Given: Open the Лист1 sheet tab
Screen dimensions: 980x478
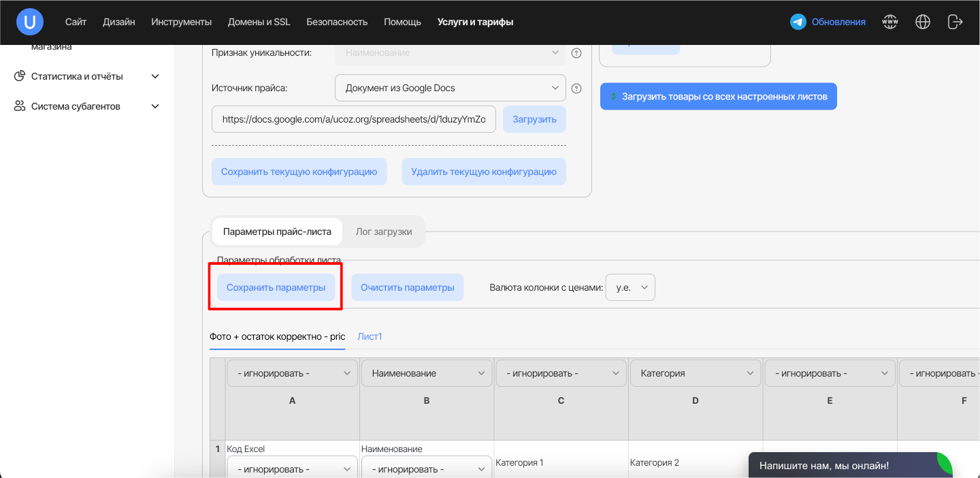Looking at the screenshot, I should pyautogui.click(x=370, y=336).
